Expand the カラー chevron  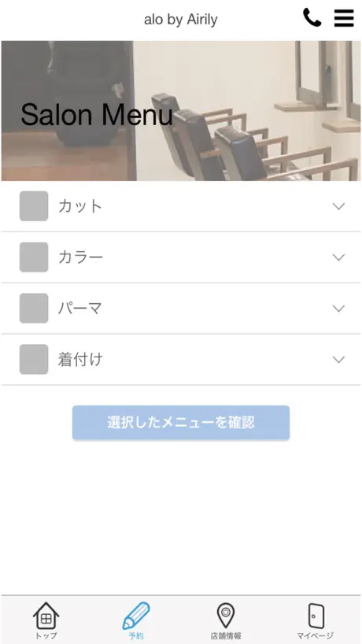pyautogui.click(x=338, y=257)
